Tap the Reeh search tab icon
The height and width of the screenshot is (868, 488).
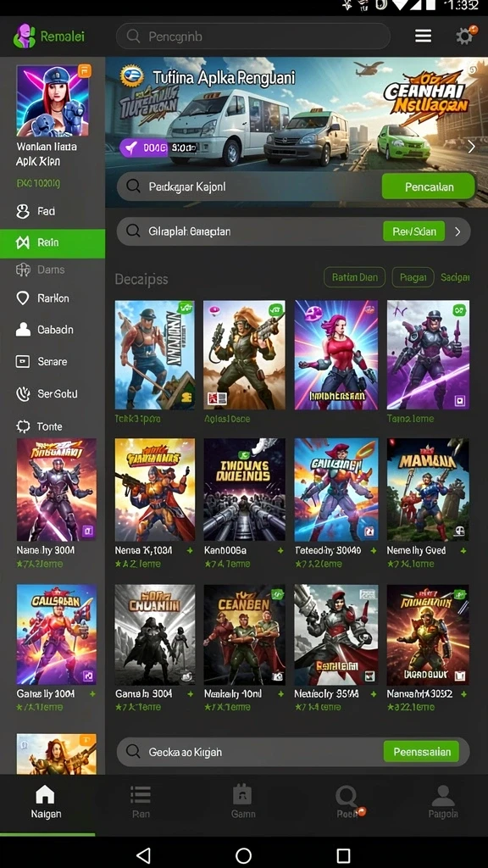[x=347, y=797]
